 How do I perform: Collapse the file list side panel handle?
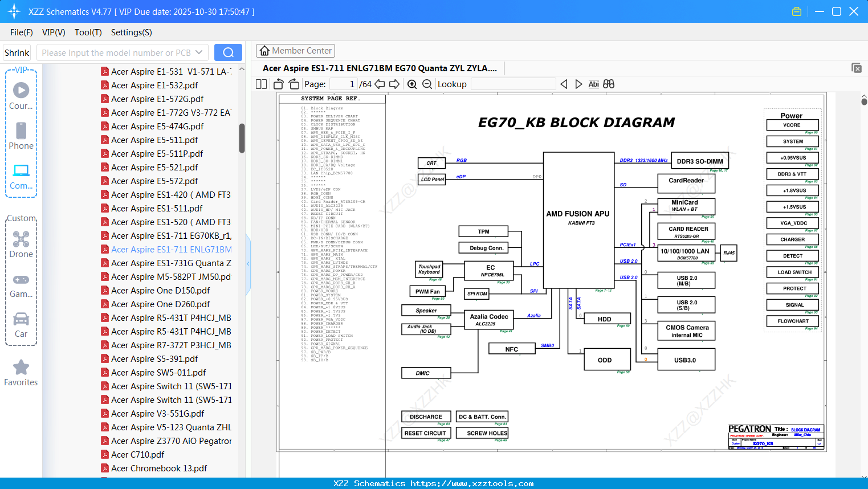[x=248, y=263]
